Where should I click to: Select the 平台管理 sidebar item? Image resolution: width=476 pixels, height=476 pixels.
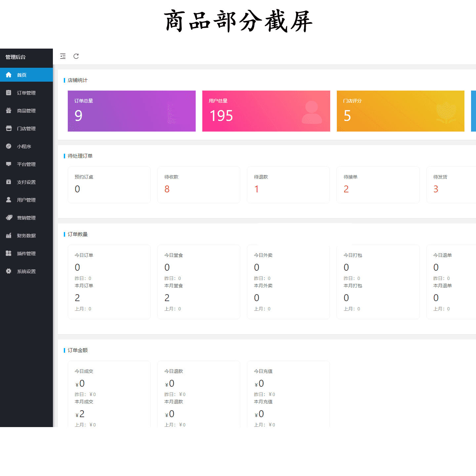tap(26, 164)
